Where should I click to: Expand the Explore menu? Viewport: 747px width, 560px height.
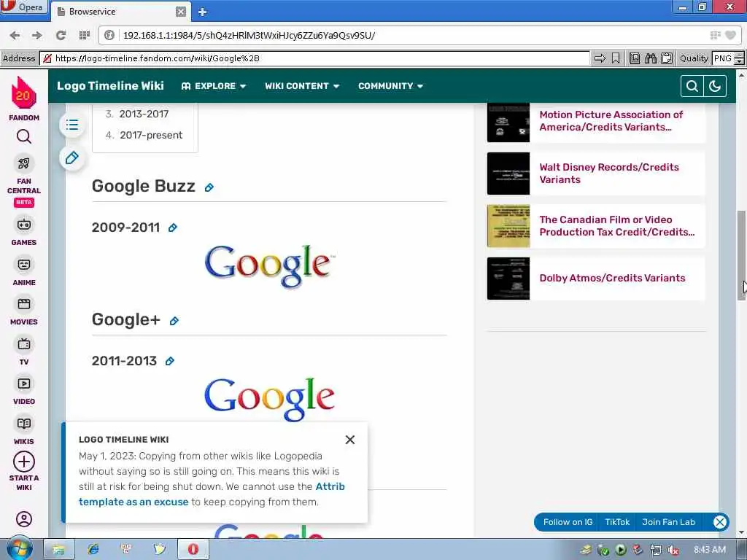click(x=214, y=86)
